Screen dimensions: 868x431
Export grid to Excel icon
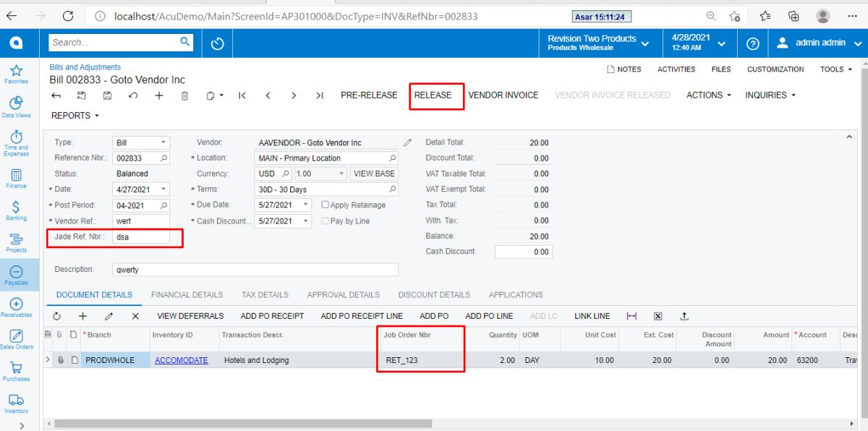point(658,316)
